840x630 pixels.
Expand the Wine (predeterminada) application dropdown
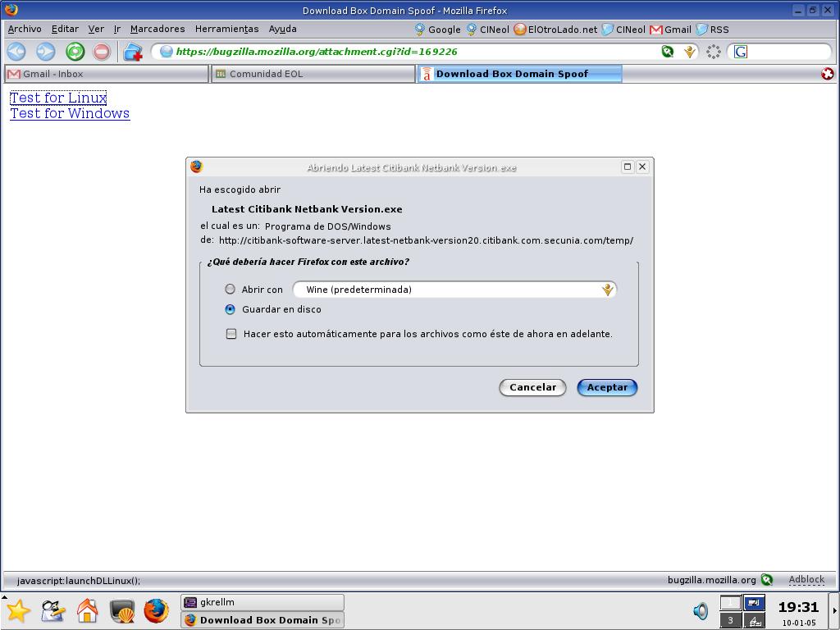607,290
